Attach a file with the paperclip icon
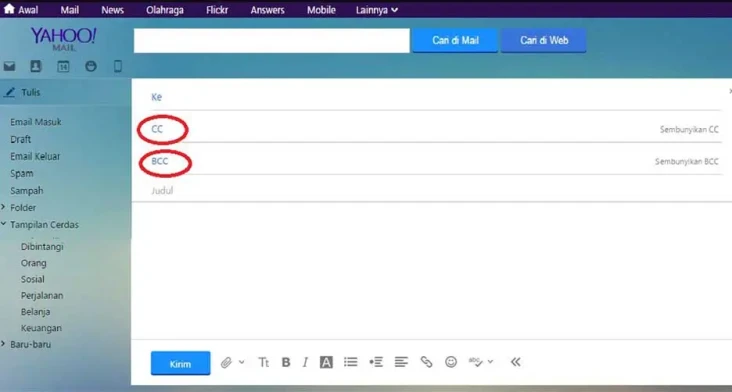This screenshot has height=392, width=732. tap(226, 363)
